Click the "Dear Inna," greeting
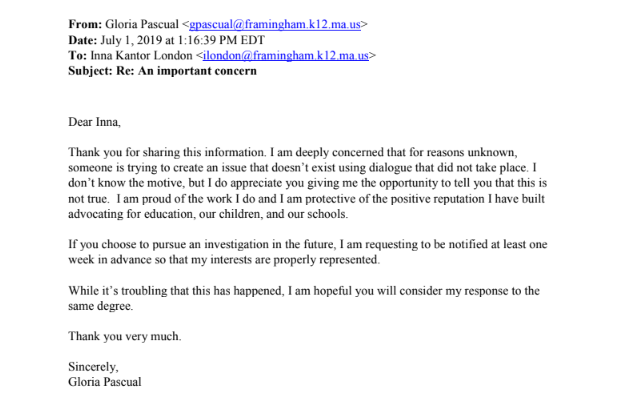 pyautogui.click(x=95, y=122)
